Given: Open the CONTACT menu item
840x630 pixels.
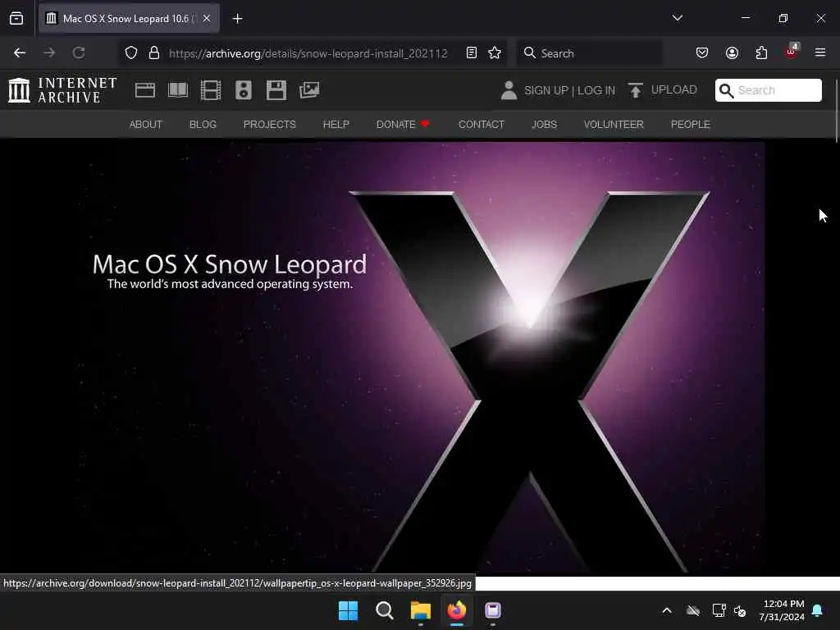Looking at the screenshot, I should pyautogui.click(x=482, y=125).
